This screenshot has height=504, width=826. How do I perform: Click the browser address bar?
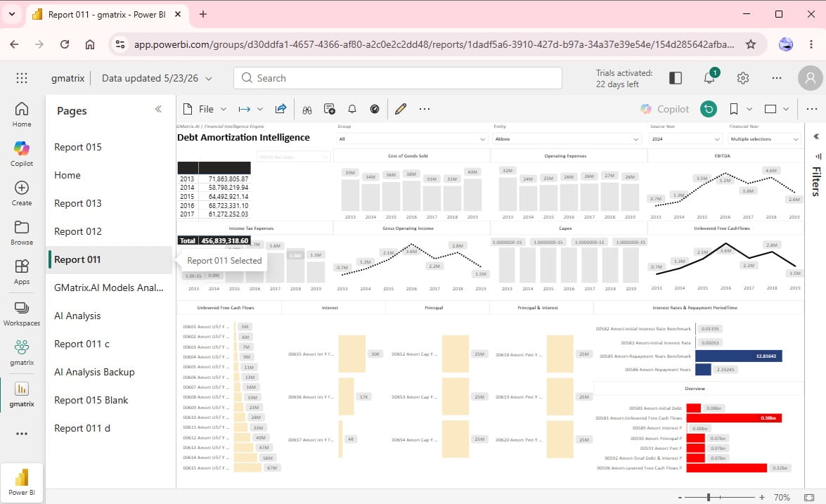click(x=433, y=44)
